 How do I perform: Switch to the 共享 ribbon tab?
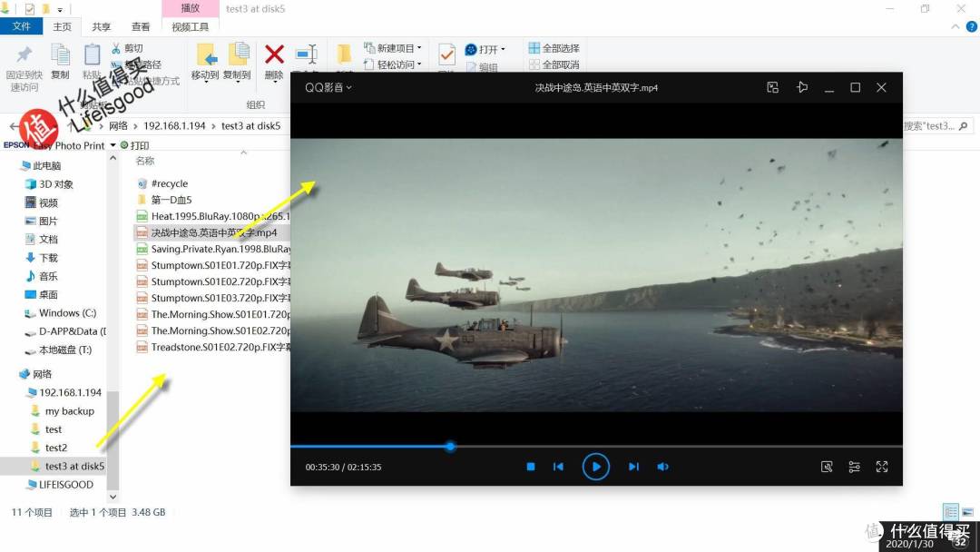pos(101,27)
